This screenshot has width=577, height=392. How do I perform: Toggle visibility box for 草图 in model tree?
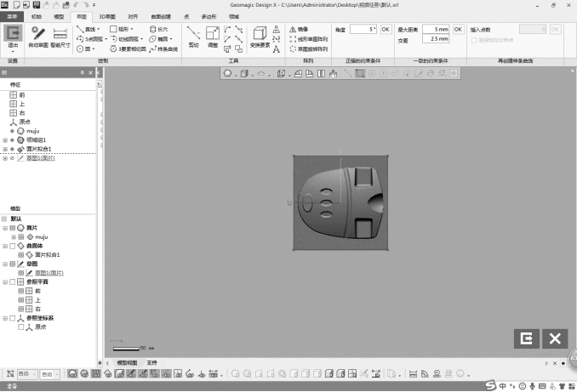[13, 264]
